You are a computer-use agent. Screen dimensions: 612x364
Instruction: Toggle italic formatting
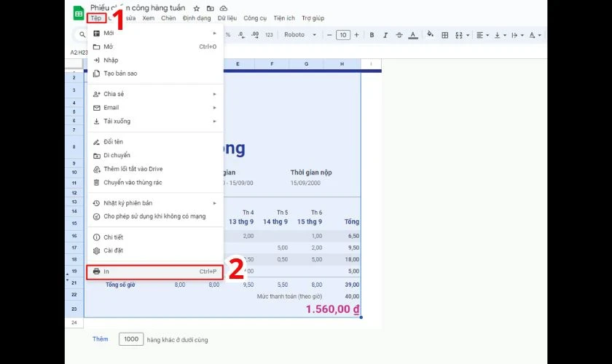pyautogui.click(x=385, y=35)
